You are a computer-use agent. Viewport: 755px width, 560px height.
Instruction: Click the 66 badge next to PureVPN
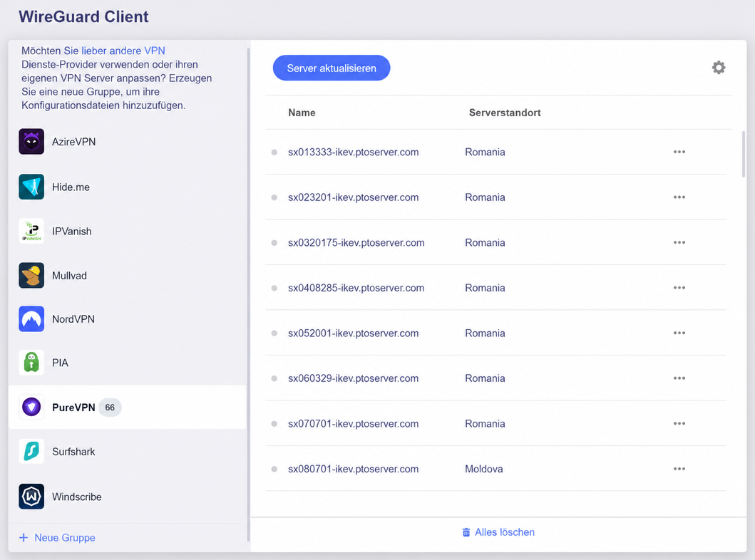[110, 408]
